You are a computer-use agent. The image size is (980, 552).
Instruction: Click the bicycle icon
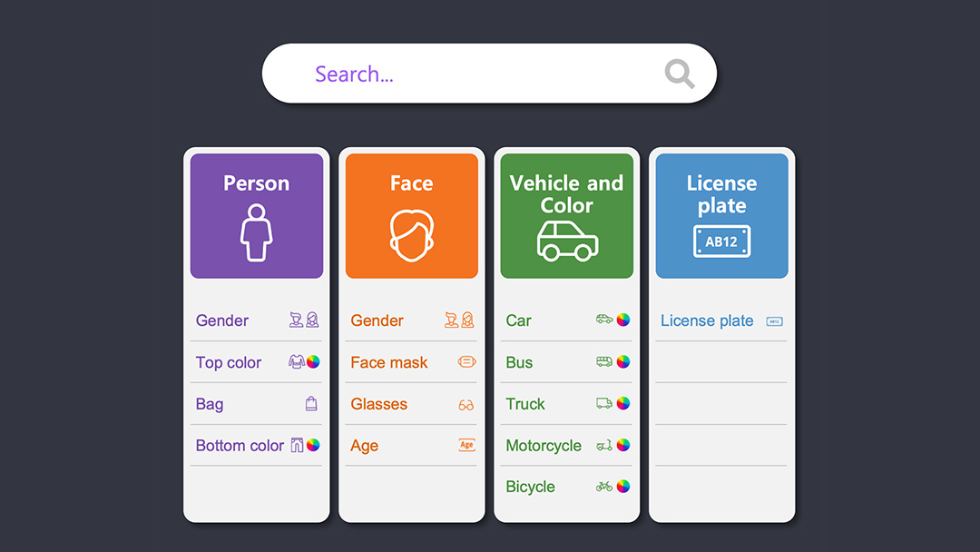(606, 487)
